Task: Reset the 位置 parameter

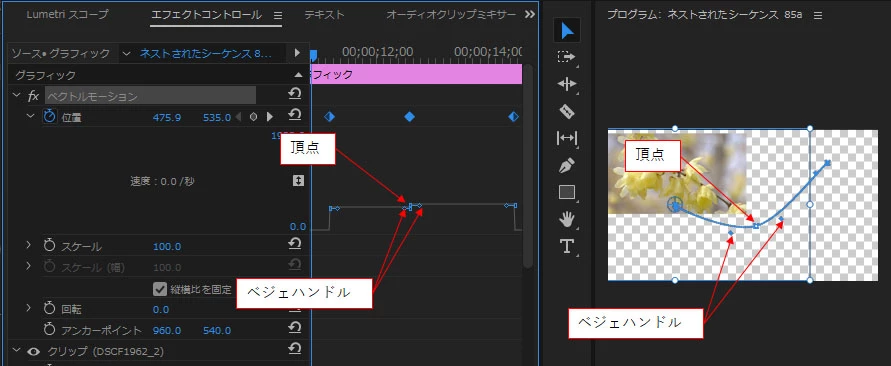Action: tap(294, 115)
